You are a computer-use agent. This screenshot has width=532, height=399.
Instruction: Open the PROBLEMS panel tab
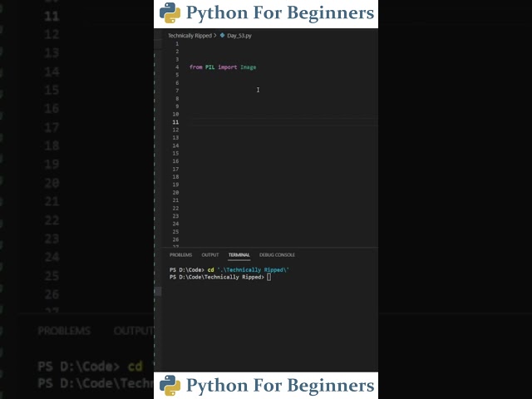coord(180,255)
